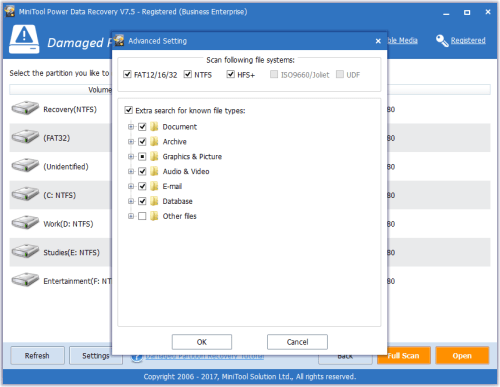Screen dimensions: 500x387
Task: Click the Volume column header
Action: point(61,90)
